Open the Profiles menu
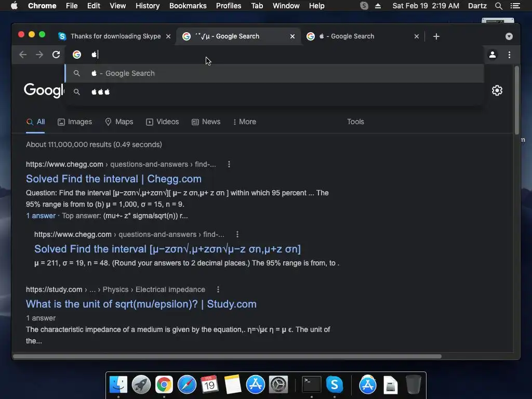Image resolution: width=532 pixels, height=399 pixels. click(x=229, y=6)
